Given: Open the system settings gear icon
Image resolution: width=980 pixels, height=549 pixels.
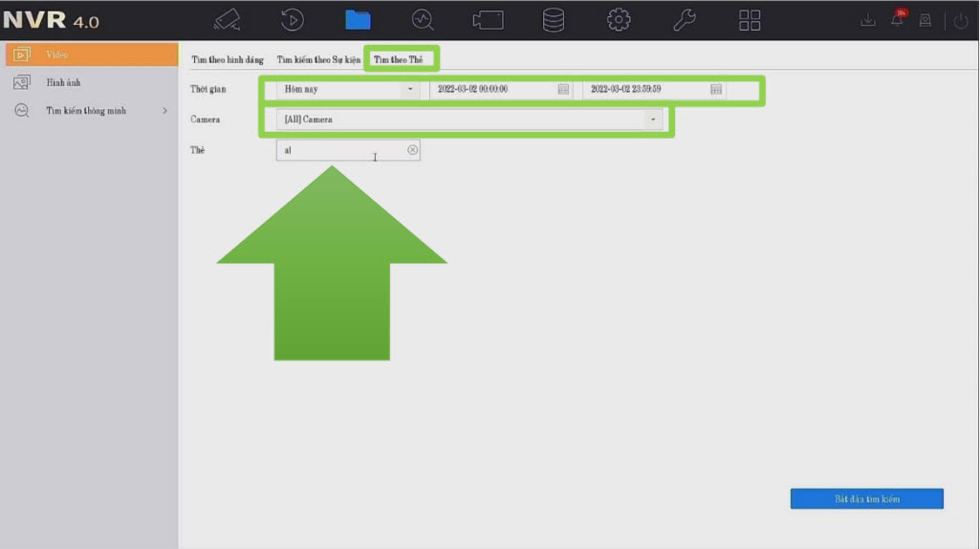Looking at the screenshot, I should [619, 20].
